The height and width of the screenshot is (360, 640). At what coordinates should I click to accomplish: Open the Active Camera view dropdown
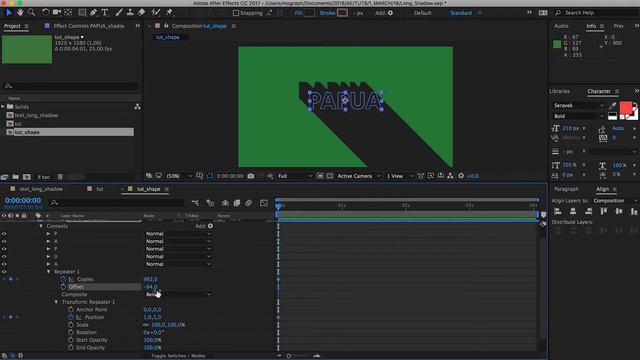pos(359,176)
